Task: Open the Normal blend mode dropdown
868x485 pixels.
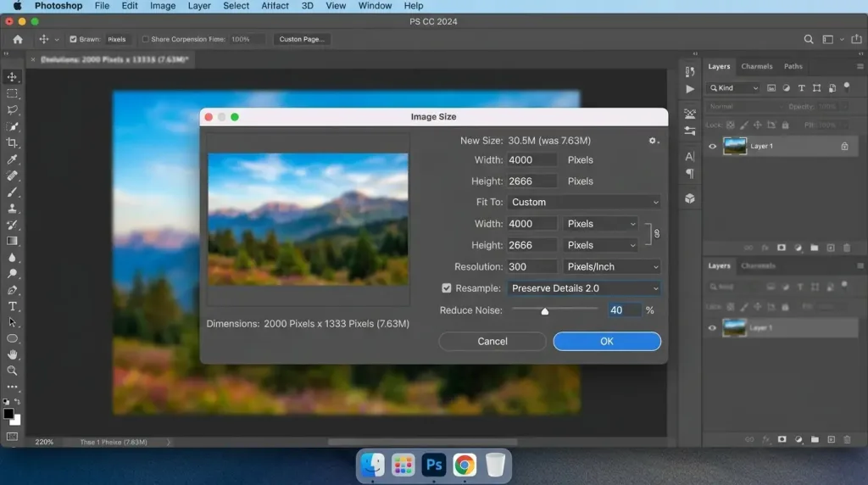Action: (x=744, y=106)
